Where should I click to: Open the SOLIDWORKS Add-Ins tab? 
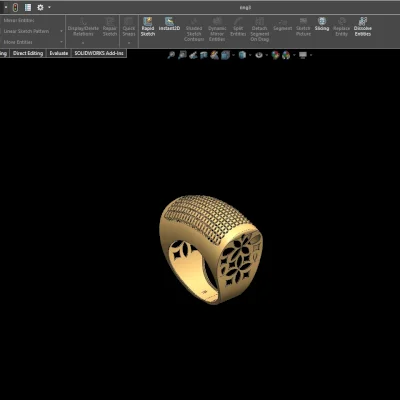click(99, 53)
